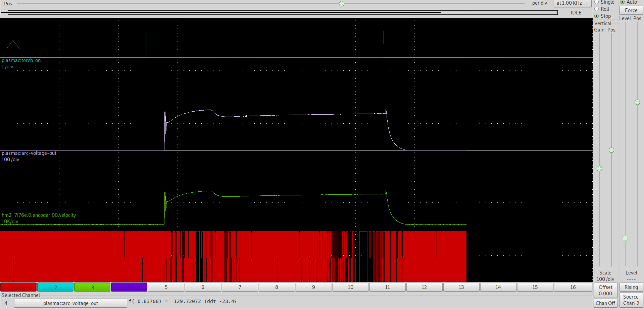Choose Single run mode
The image size is (644, 309).
coord(604,2)
